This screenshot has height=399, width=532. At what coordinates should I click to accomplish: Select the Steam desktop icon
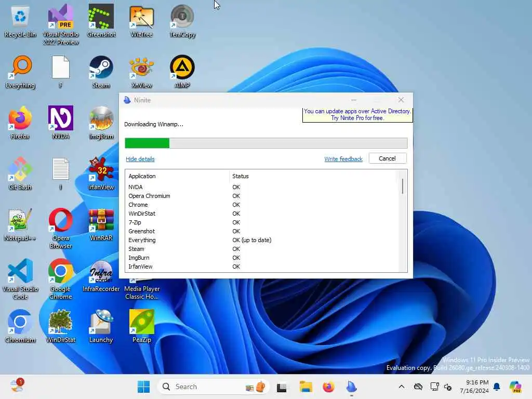point(101,72)
